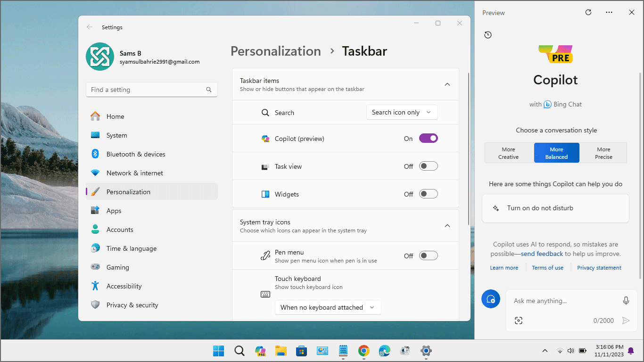Open the Windows Start menu

click(219, 351)
